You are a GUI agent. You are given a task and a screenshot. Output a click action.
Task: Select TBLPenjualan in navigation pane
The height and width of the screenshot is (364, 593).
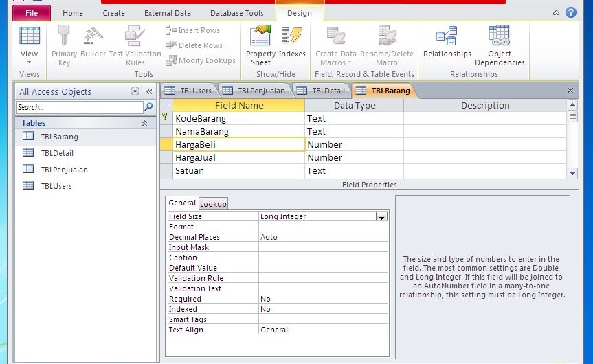[85, 170]
